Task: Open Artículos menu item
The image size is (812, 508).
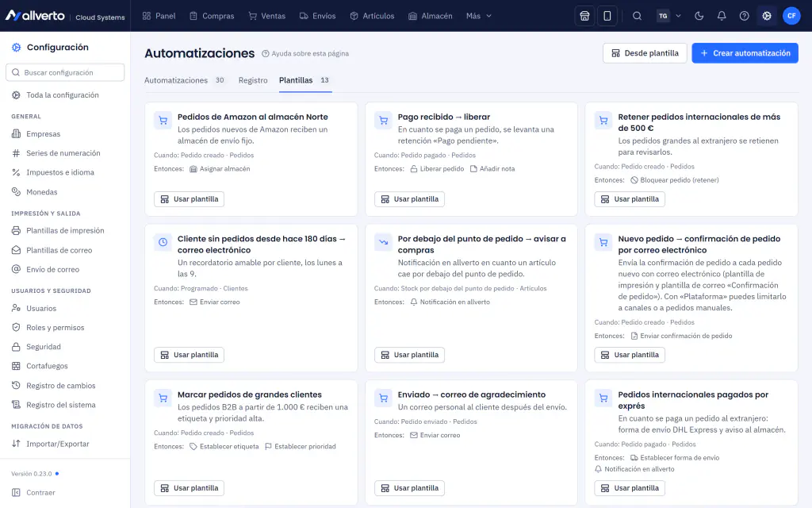Action: 372,16
